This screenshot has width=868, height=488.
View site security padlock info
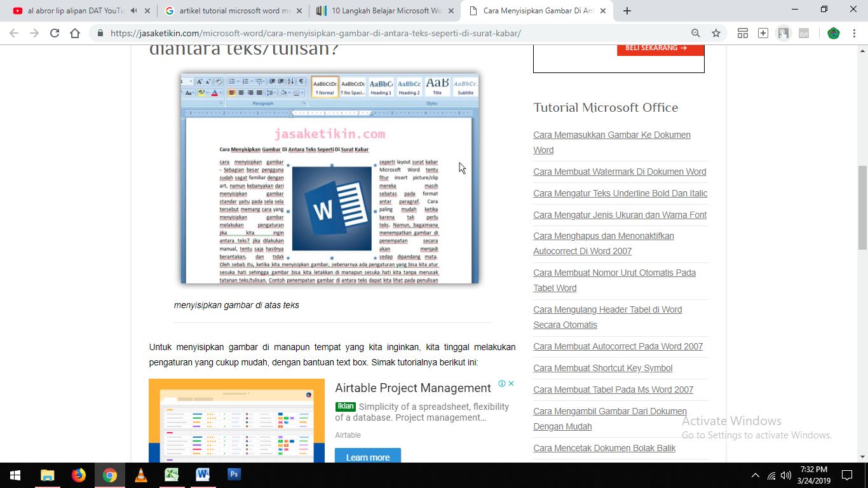point(100,33)
